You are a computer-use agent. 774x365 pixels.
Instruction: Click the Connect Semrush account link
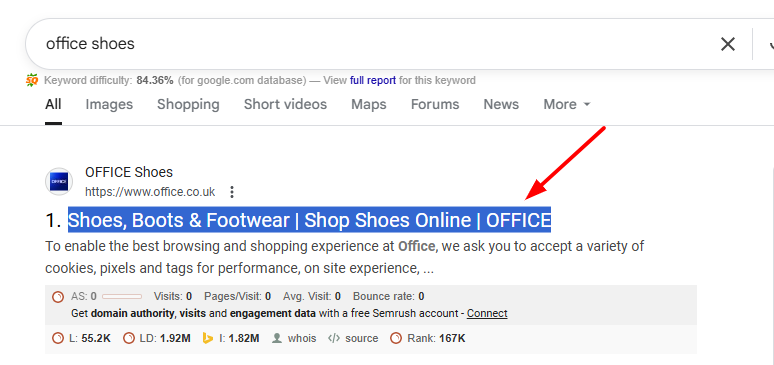tap(487, 313)
